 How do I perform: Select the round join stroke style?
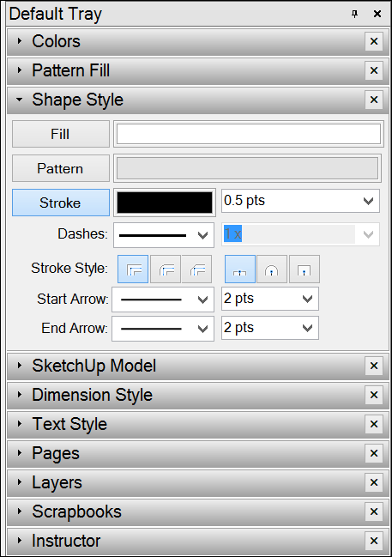[x=166, y=269]
